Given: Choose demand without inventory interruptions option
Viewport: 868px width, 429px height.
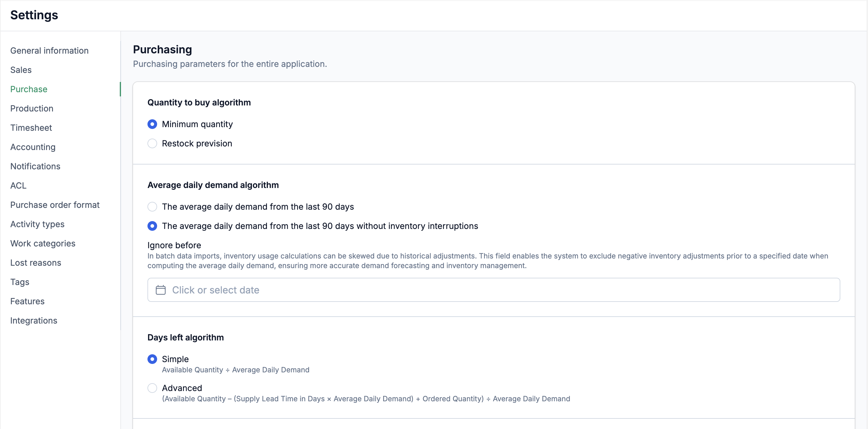Looking at the screenshot, I should 152,226.
